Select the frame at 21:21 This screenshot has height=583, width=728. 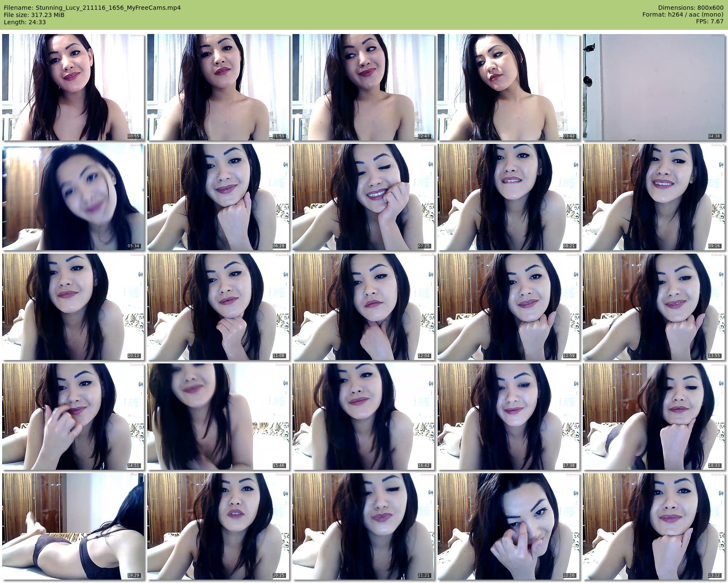pyautogui.click(x=364, y=526)
